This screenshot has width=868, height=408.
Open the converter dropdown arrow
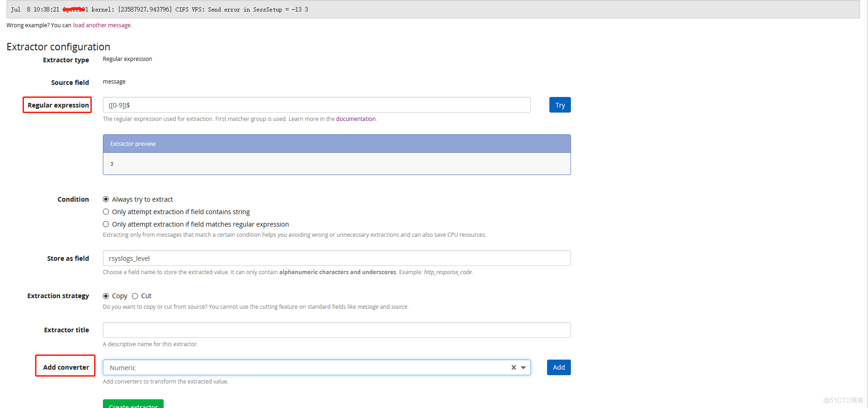(523, 368)
